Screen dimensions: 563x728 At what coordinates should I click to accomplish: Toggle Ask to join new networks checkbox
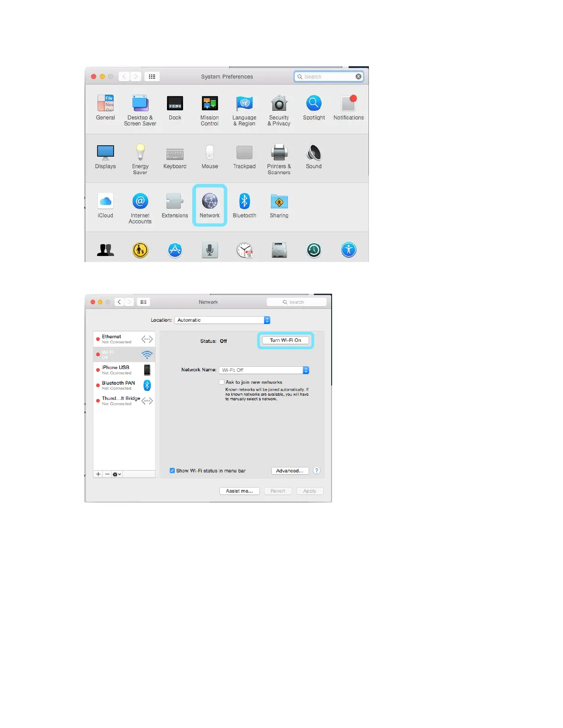[x=222, y=382]
